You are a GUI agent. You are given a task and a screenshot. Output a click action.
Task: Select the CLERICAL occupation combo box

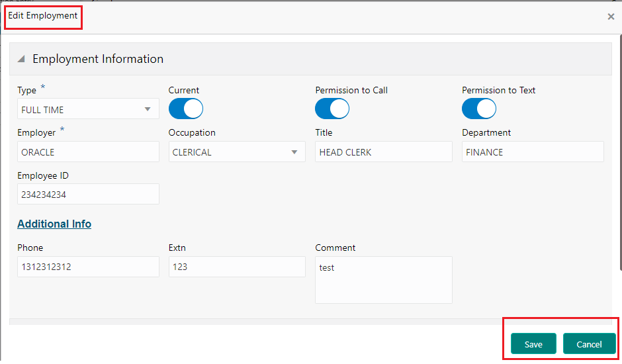[x=228, y=152]
